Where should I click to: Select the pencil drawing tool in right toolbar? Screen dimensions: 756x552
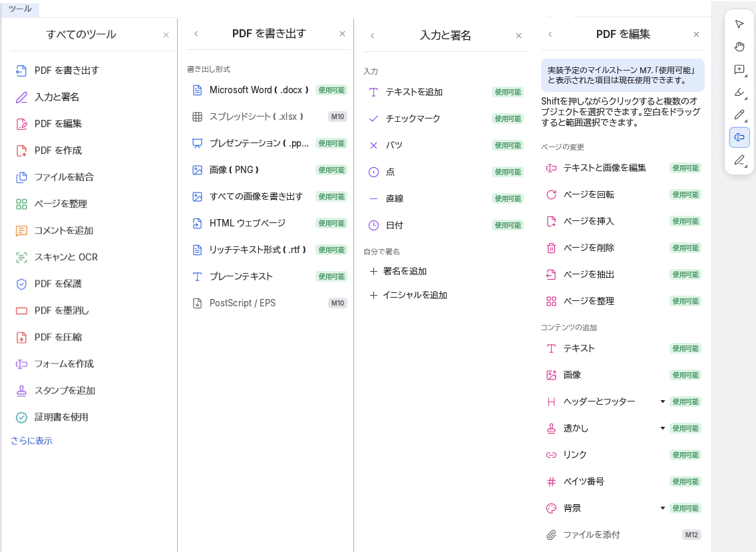pos(739,115)
